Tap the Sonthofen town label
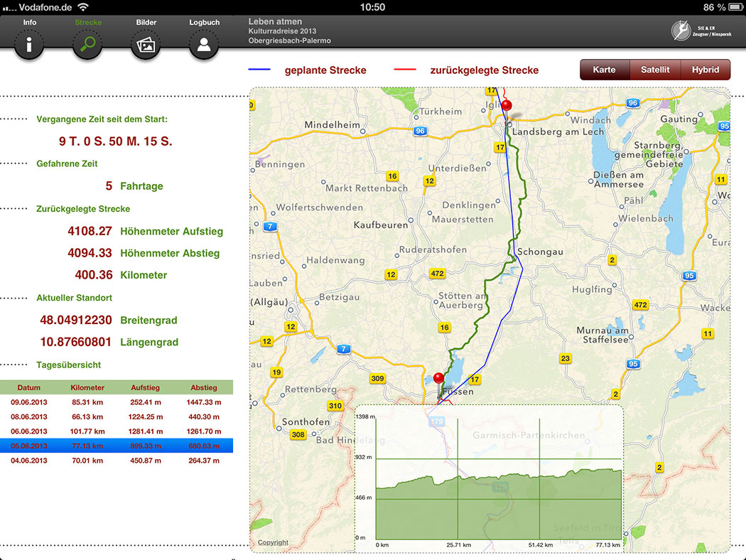The image size is (746, 560). pos(306,421)
